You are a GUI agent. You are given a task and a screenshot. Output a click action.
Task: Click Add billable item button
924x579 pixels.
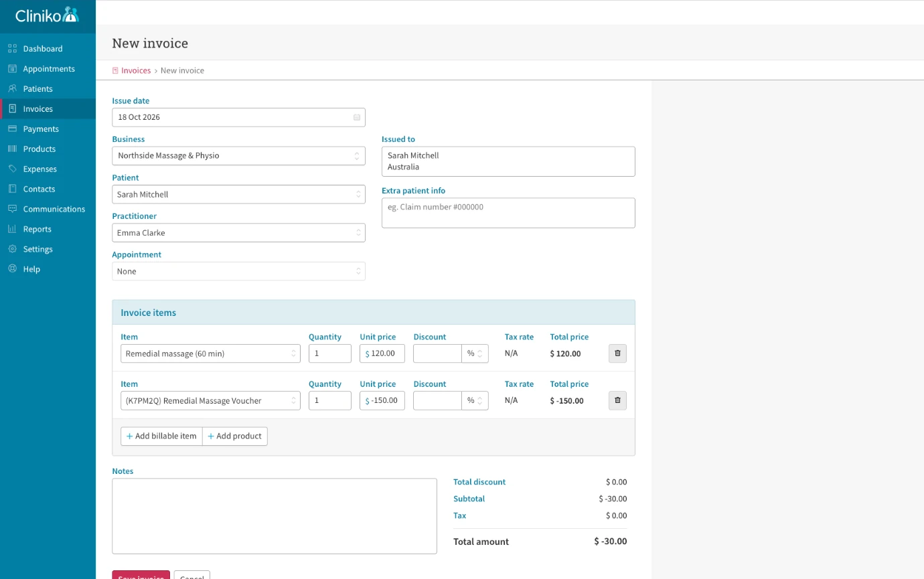(161, 436)
